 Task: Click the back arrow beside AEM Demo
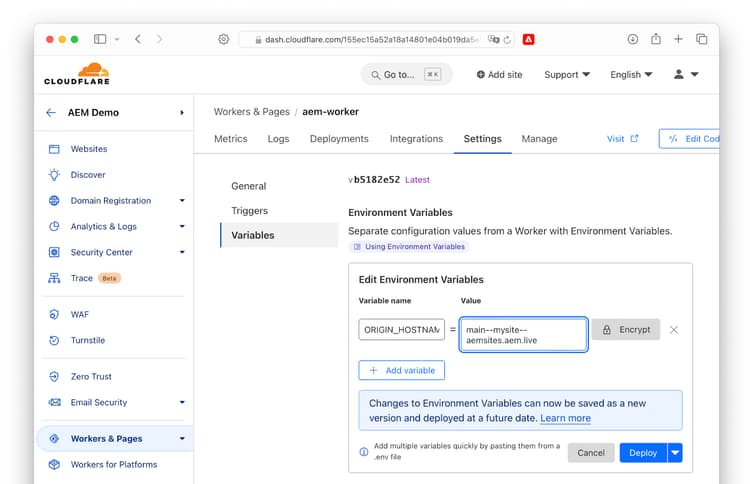[x=51, y=113]
